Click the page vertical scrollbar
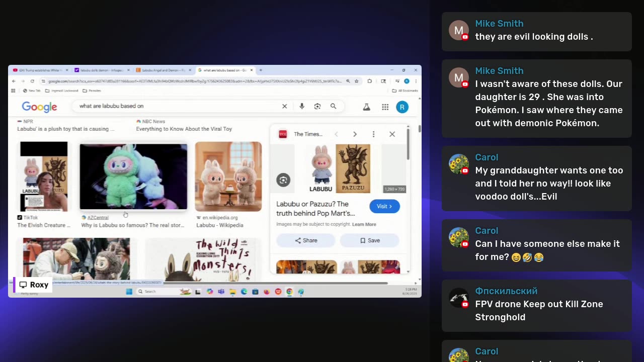The width and height of the screenshot is (644, 362). (419, 129)
